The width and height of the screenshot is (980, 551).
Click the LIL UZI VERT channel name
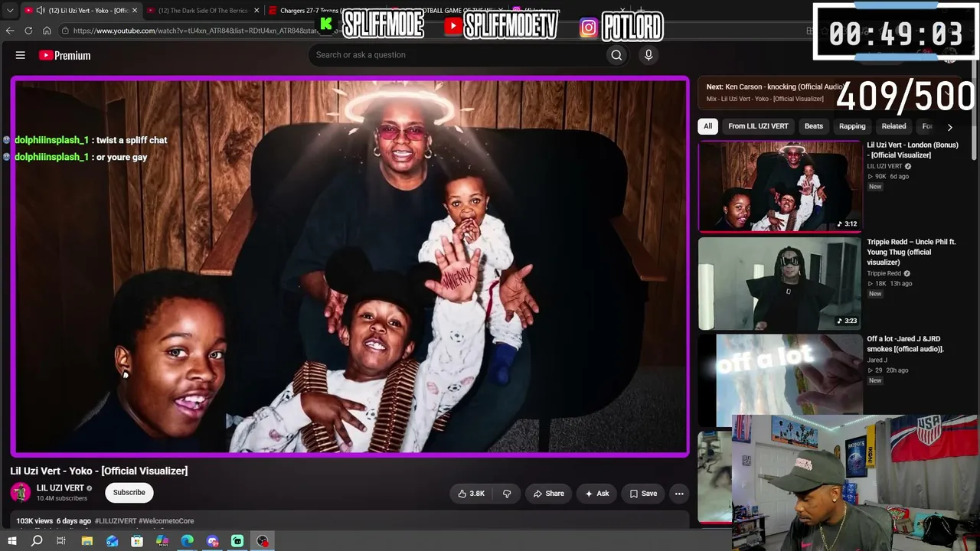click(x=60, y=488)
